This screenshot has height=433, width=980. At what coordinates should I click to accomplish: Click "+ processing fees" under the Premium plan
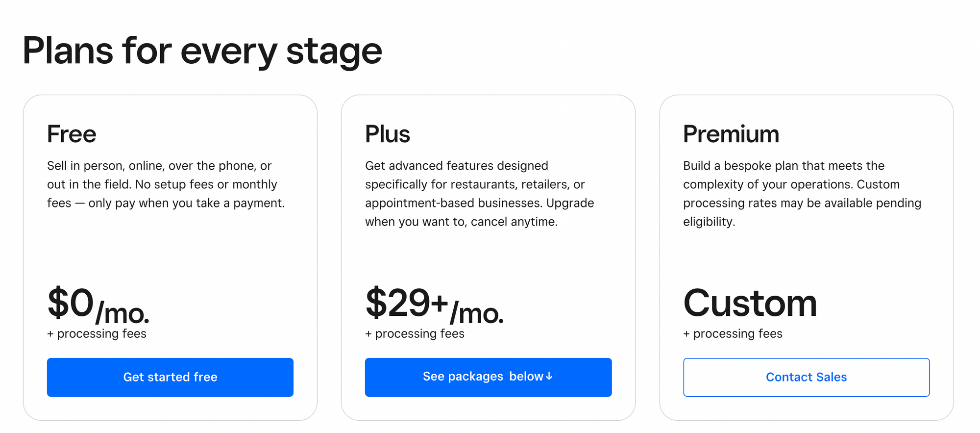(733, 333)
